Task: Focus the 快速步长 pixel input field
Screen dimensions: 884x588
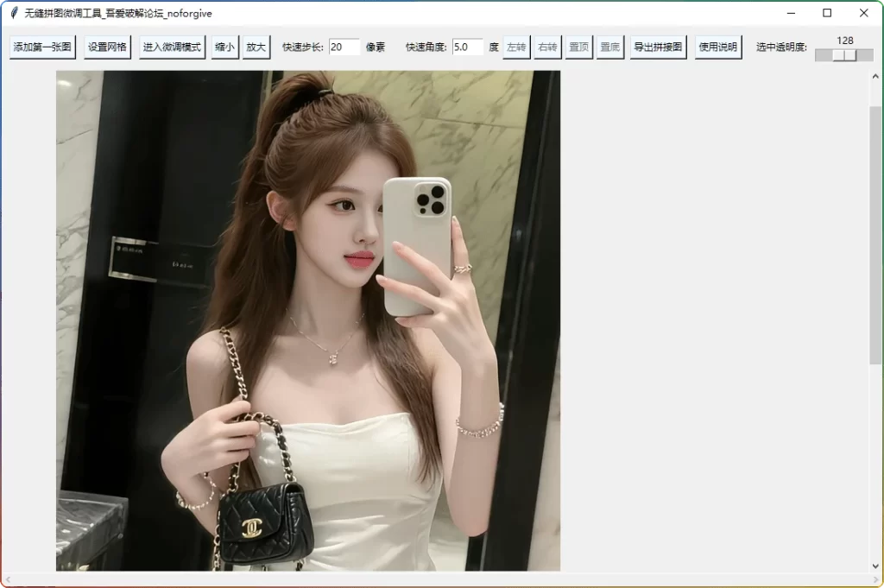Action: click(x=344, y=47)
